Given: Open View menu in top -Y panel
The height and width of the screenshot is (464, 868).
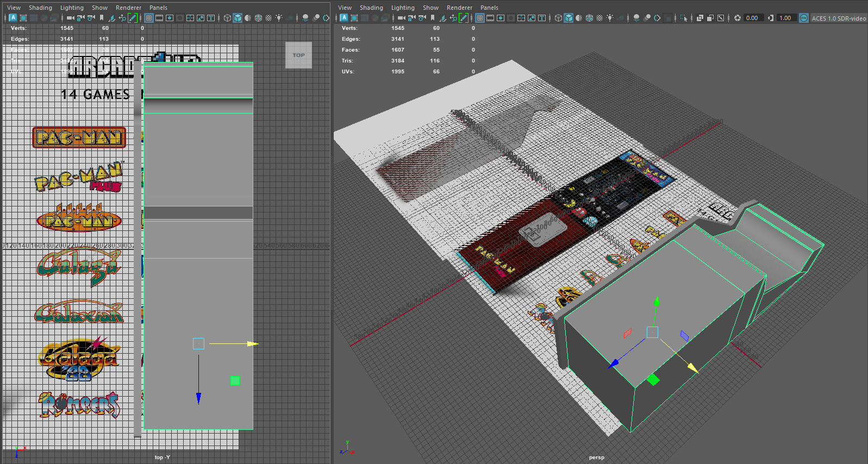Looking at the screenshot, I should click(14, 8).
